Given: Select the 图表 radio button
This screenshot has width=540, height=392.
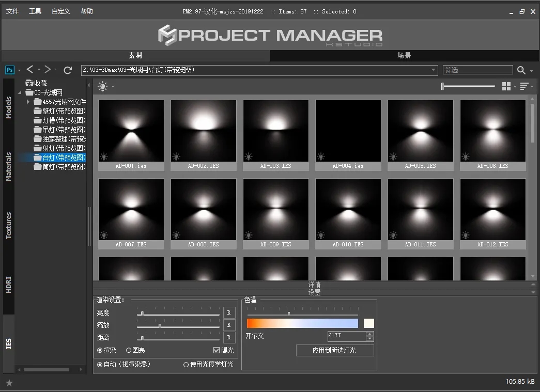Looking at the screenshot, I should 129,350.
